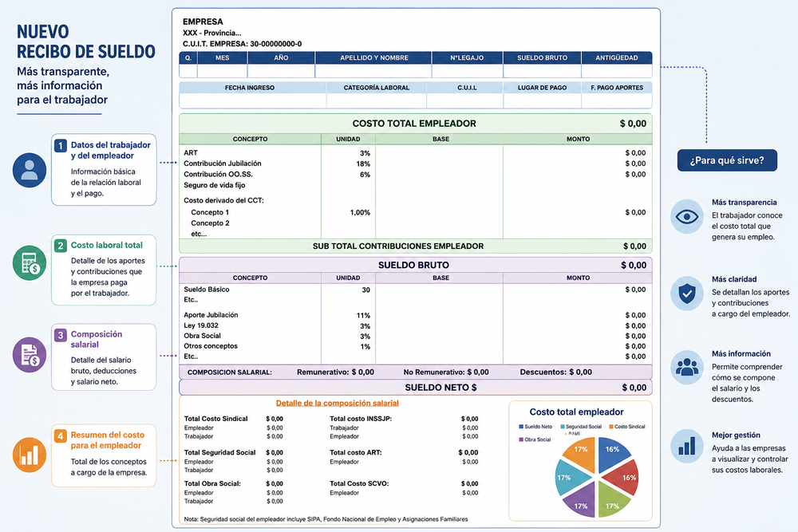Click the numbered badge 1 Datos del trabajador

61,146
